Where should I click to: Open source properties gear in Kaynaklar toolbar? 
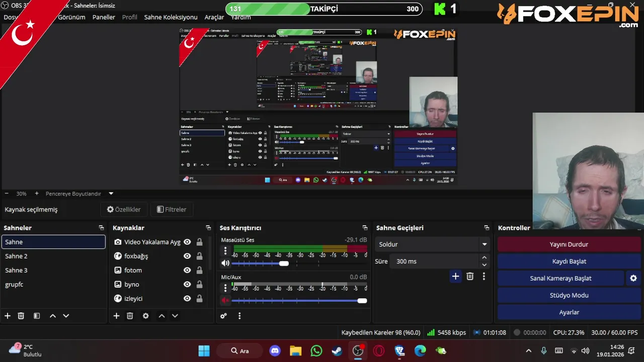(145, 316)
